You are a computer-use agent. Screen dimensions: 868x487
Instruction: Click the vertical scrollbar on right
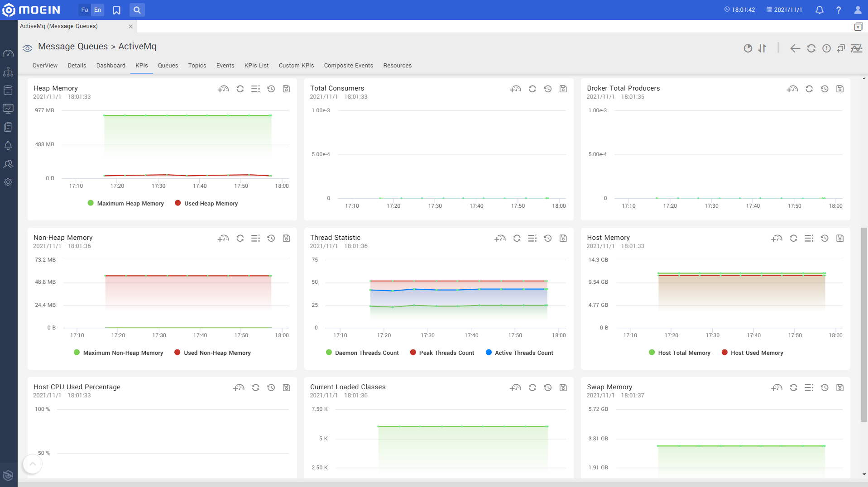coord(864,325)
